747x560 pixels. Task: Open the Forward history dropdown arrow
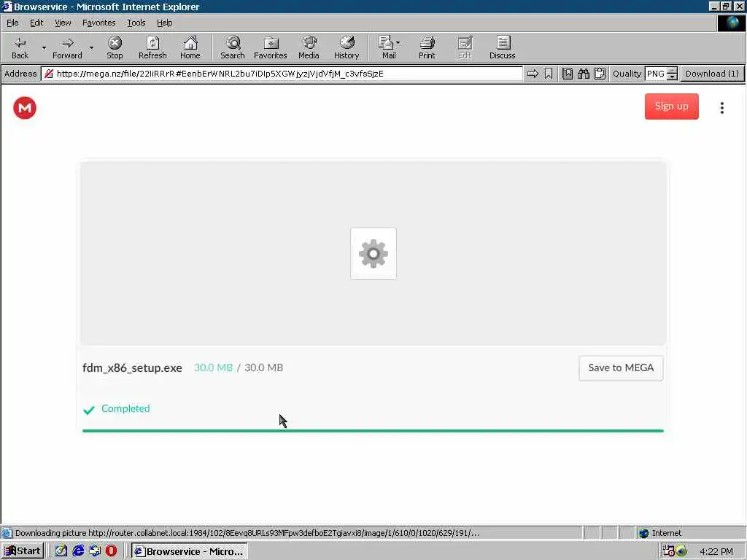point(91,47)
